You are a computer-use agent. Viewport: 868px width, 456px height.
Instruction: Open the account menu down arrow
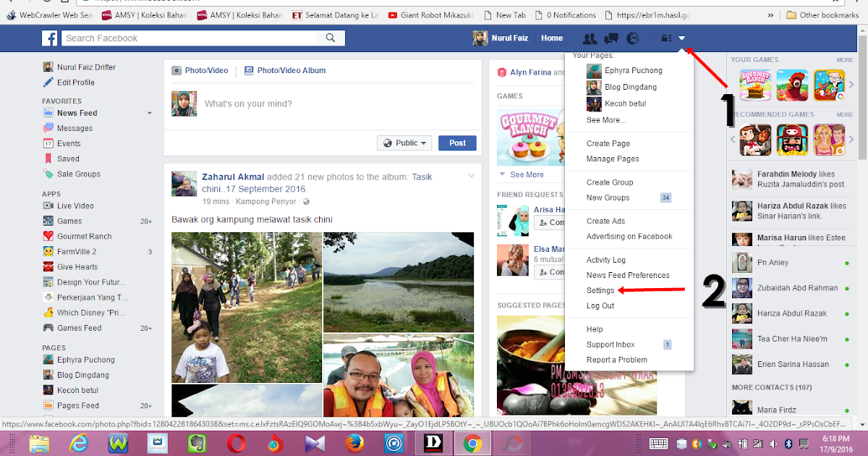[682, 38]
